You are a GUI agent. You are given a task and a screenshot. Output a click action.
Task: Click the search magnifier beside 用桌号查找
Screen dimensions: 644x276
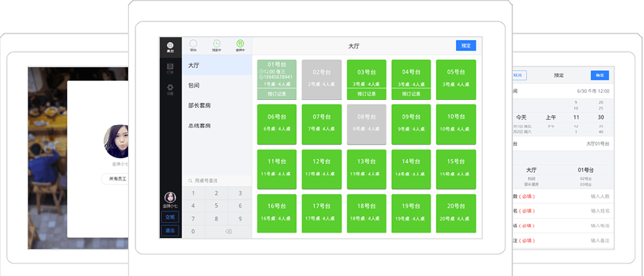190,181
